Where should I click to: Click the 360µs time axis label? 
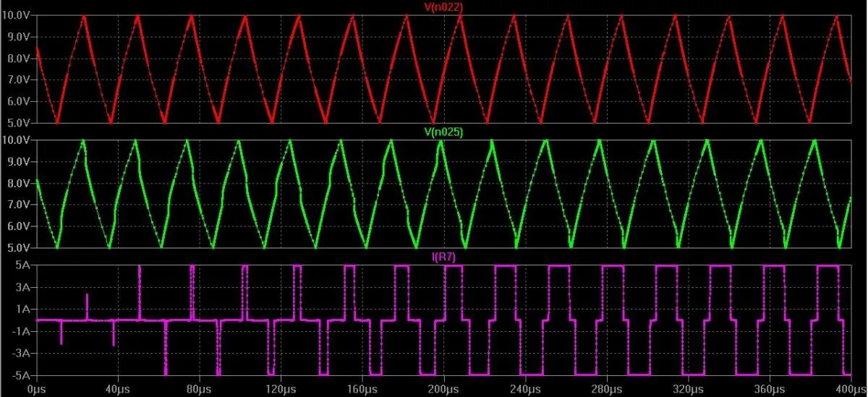tap(768, 390)
